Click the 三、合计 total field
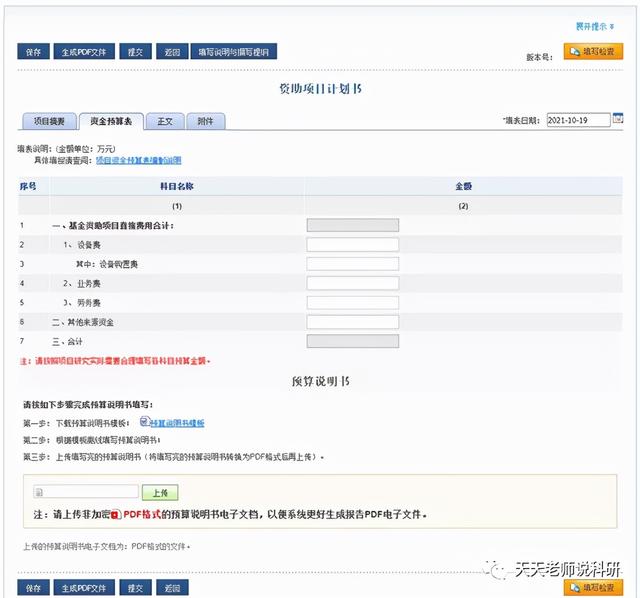 click(353, 341)
